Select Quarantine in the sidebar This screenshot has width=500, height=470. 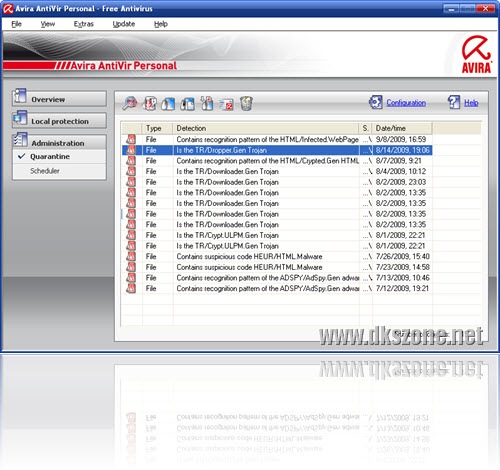[x=59, y=157]
